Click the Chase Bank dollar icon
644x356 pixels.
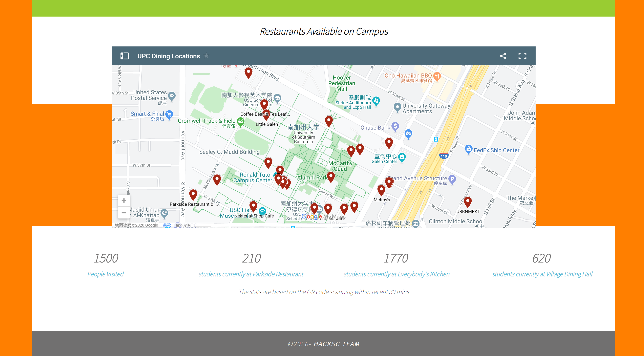coord(395,126)
